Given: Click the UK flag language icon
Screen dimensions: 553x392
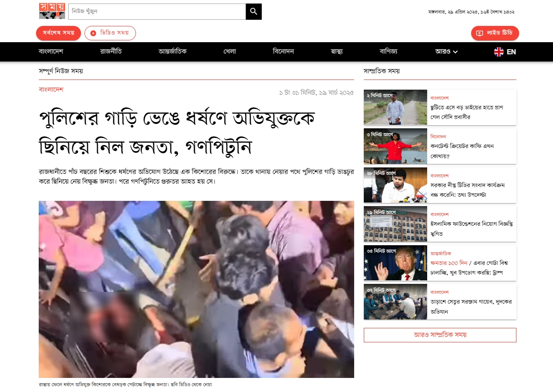Looking at the screenshot, I should (498, 52).
